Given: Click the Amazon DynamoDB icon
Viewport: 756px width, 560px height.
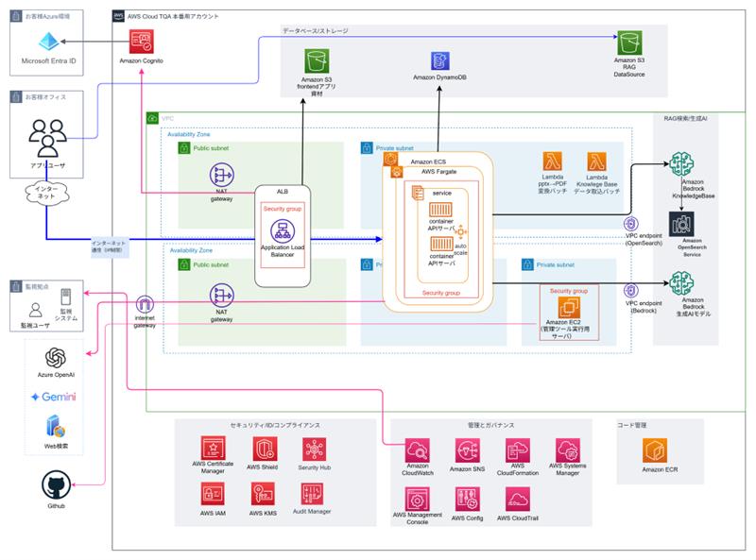Looking at the screenshot, I should (x=438, y=64).
